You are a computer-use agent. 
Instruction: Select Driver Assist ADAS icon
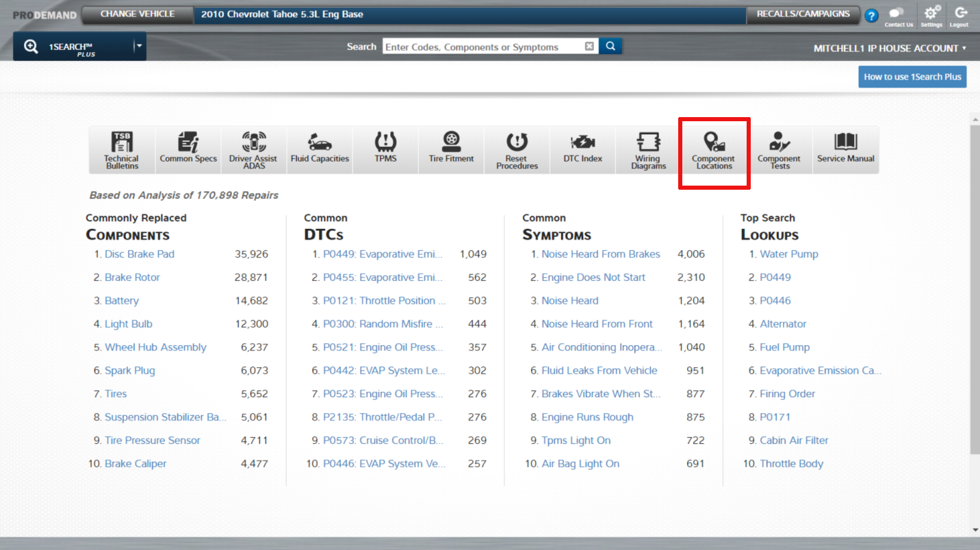click(253, 150)
